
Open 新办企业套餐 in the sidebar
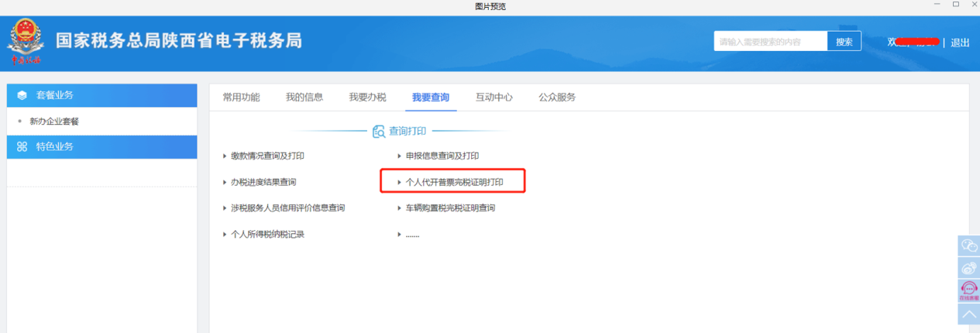pyautogui.click(x=54, y=122)
